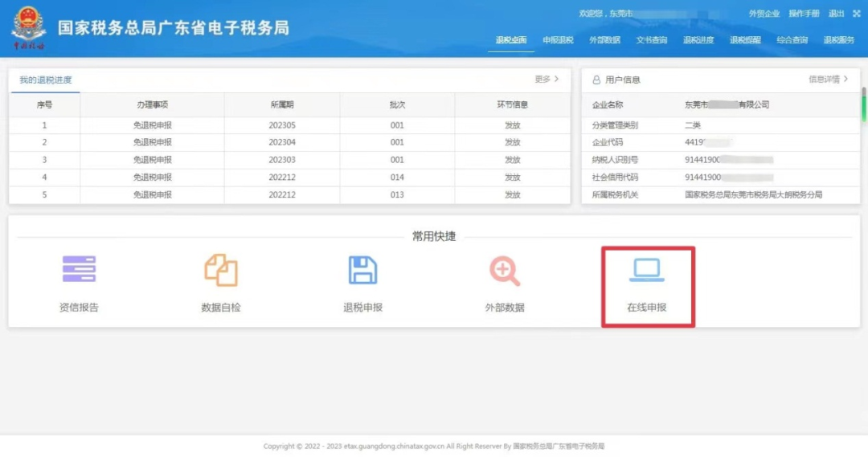Open the 综合查询 menu
868x457 pixels.
[x=792, y=40]
